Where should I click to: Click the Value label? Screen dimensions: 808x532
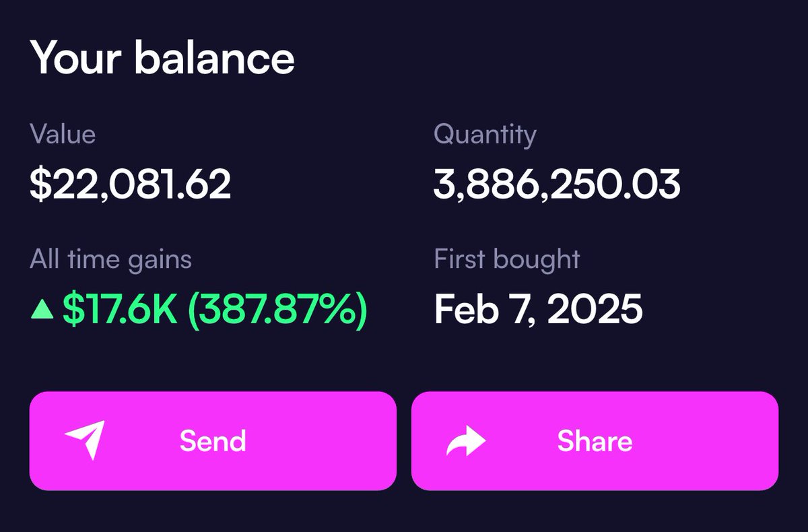(x=63, y=134)
